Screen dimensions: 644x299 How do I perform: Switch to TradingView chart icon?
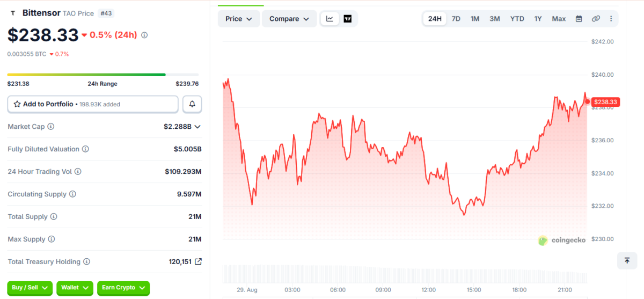(347, 19)
